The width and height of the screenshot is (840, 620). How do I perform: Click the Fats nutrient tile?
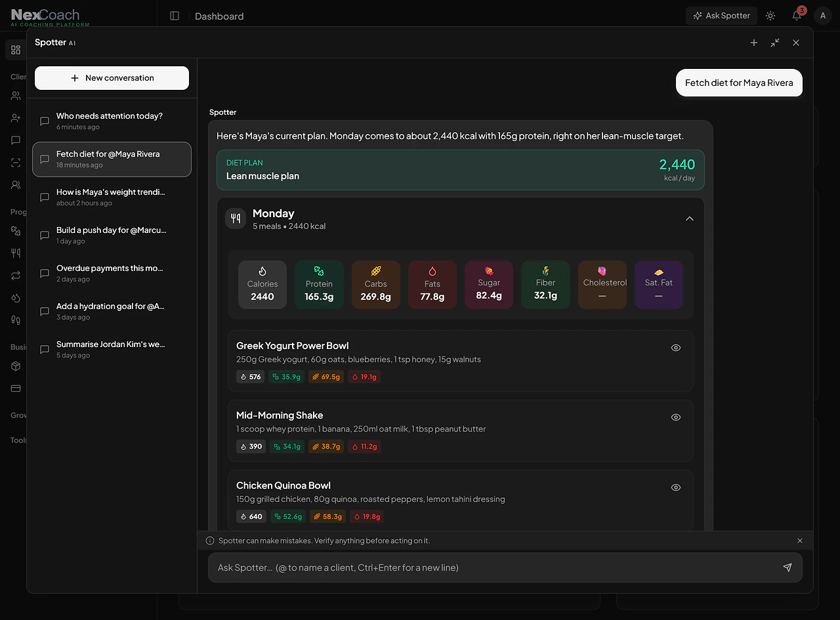tap(432, 285)
